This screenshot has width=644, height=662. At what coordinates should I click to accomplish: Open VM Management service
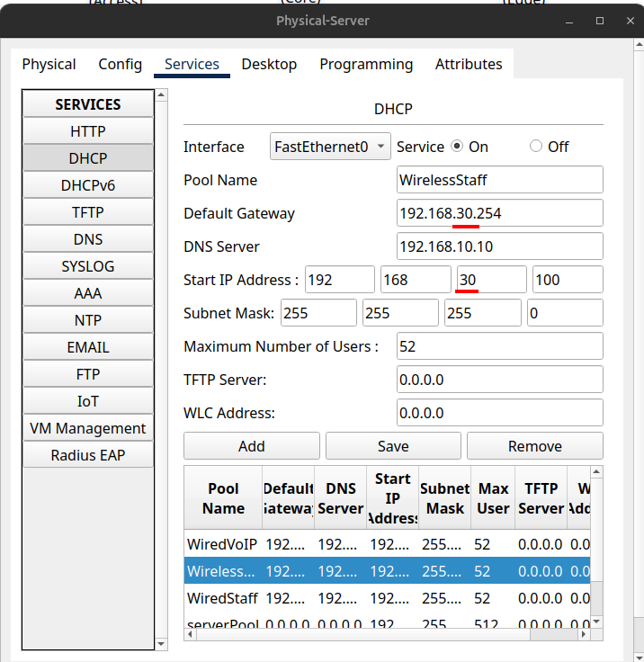tap(88, 428)
